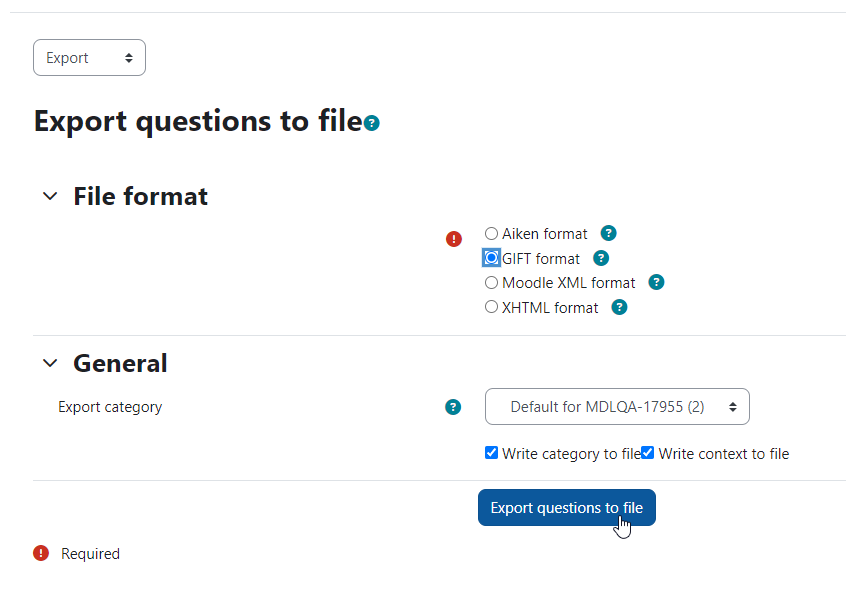Select XHTML format radio button

click(491, 307)
